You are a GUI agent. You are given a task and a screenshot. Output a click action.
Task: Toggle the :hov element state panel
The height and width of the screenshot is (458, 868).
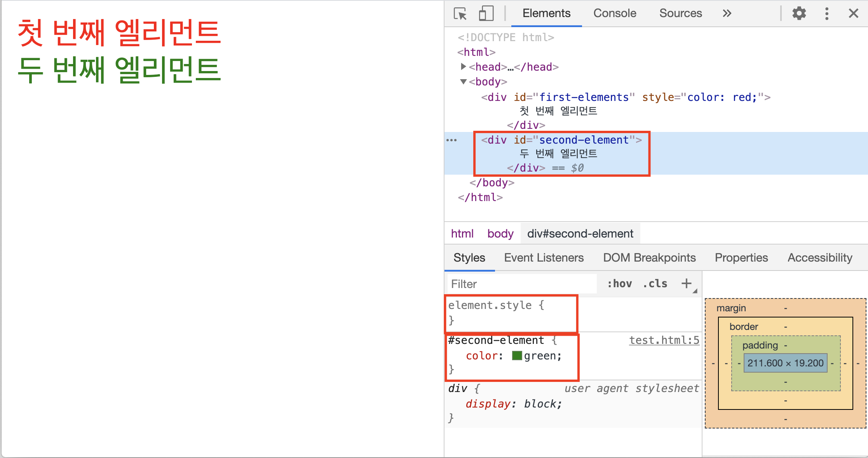(620, 284)
